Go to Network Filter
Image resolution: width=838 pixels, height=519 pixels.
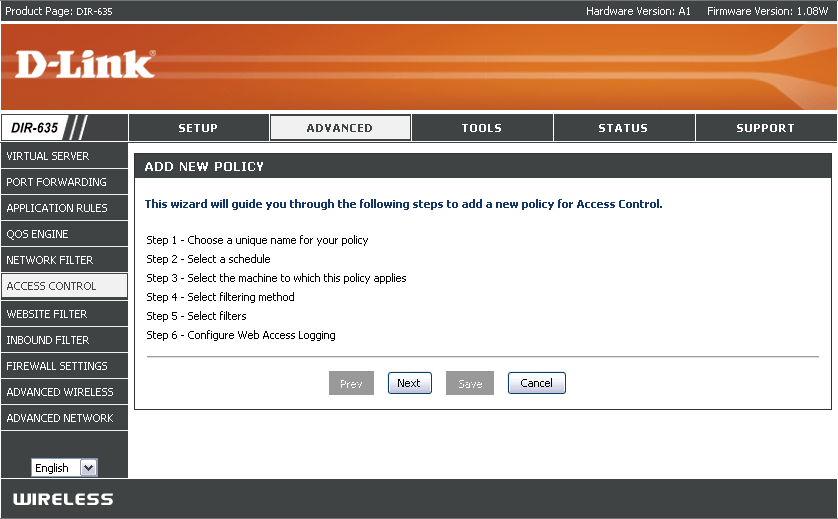[x=64, y=260]
